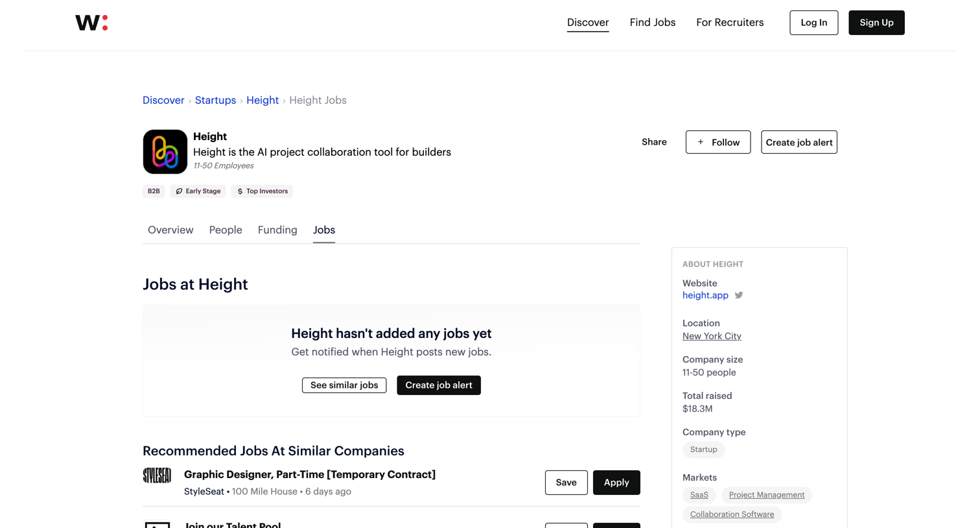Open Find Jobs in the top navigation
This screenshot has width=980, height=528.
click(x=653, y=23)
